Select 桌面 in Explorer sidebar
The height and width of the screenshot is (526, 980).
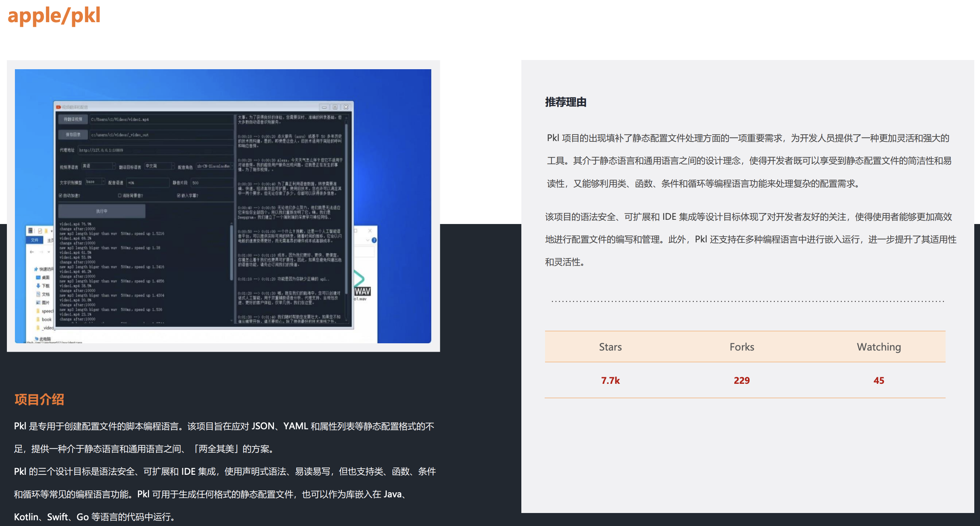(43, 278)
